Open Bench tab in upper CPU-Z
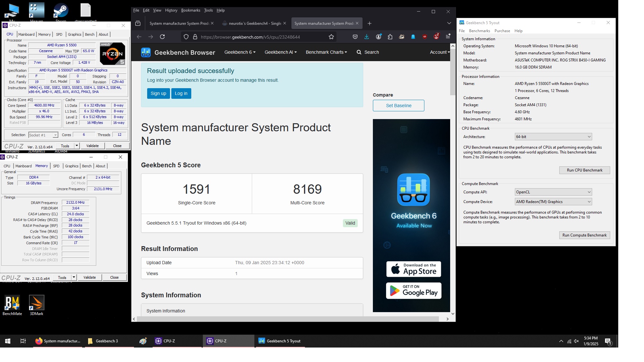 [x=90, y=34]
